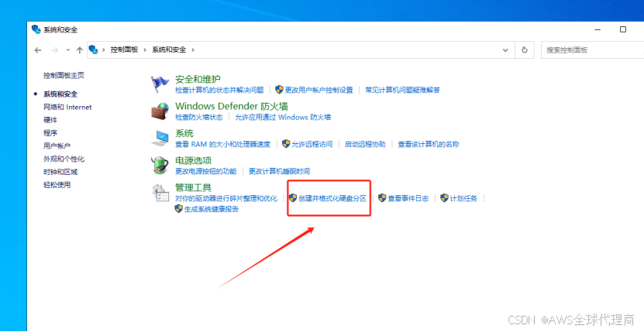Screen dimensions: 644x332
Task: Open 更改电源按钮的功能 link
Action: [206, 171]
